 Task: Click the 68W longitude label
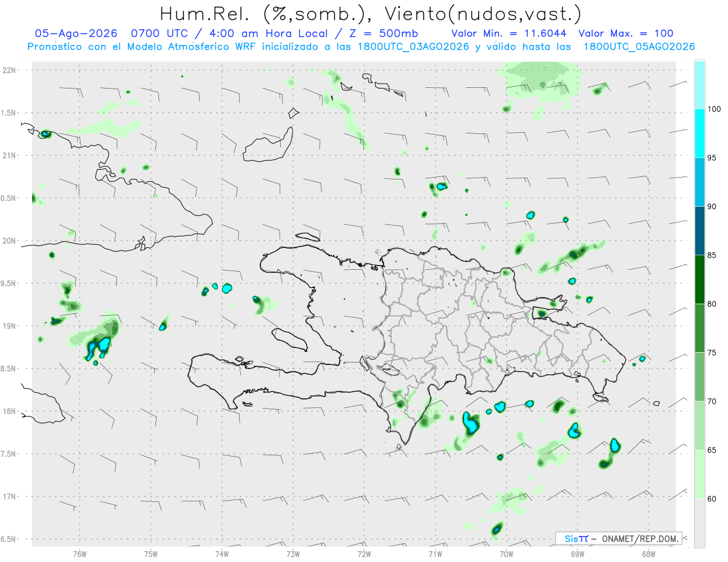(x=648, y=554)
